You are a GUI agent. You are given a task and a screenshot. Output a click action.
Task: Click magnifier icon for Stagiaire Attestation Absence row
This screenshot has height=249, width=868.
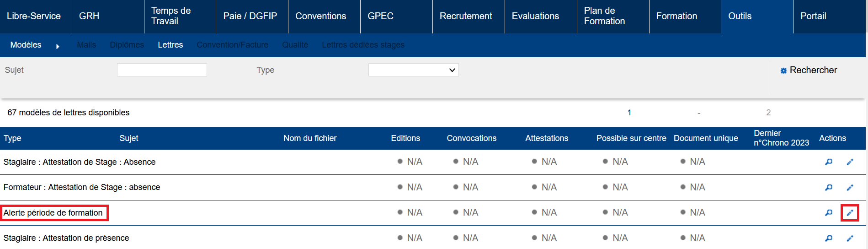pos(828,162)
